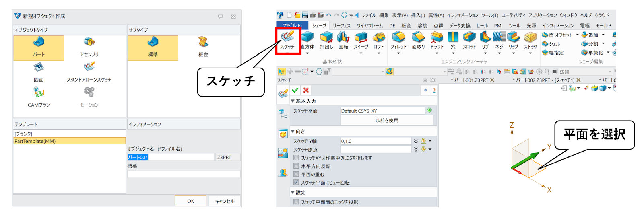Select the PartTemplate(MM) template
The height and width of the screenshot is (216, 644).
[70, 141]
